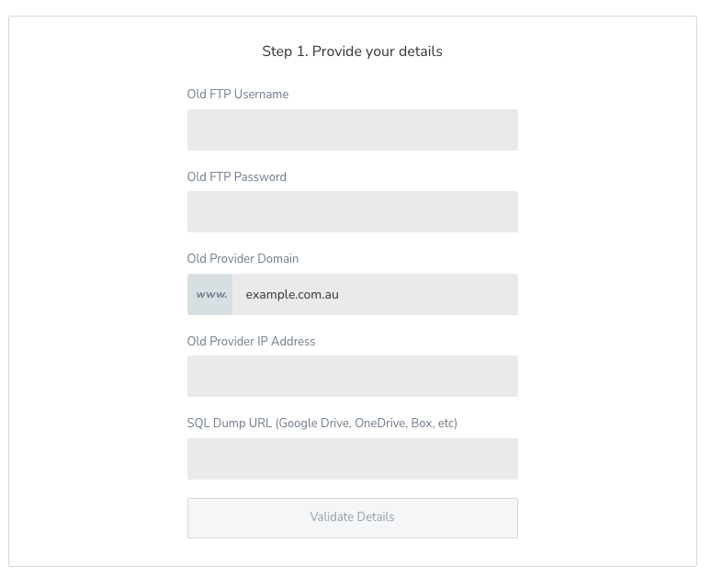722x588 pixels.
Task: Submit with the Validate Details button
Action: click(x=352, y=518)
